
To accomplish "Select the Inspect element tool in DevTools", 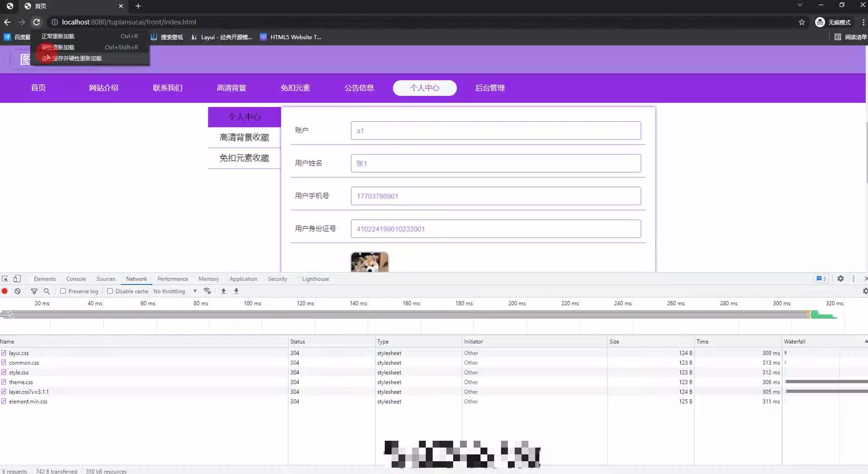I will [x=5, y=278].
